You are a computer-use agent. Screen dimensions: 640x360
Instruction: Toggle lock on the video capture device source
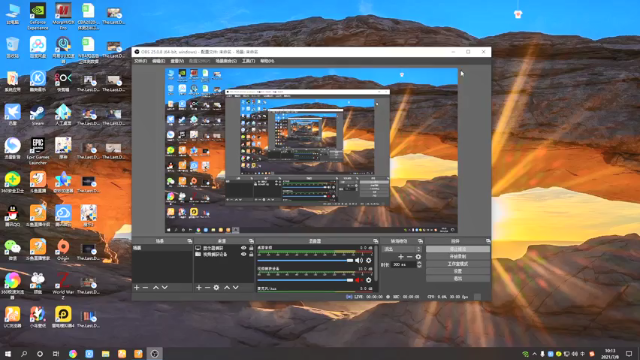pyautogui.click(x=251, y=254)
